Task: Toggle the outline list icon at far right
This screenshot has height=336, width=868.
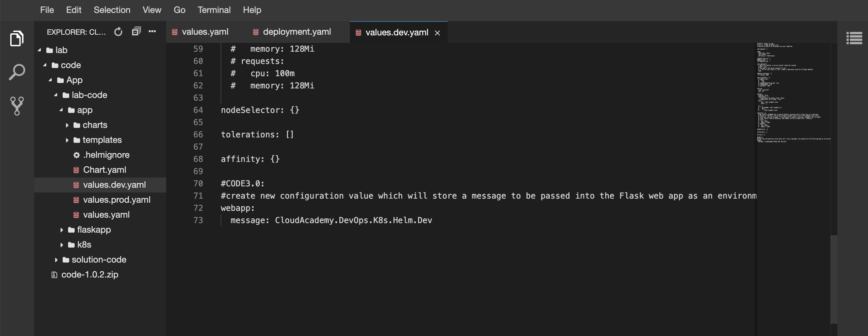Action: (x=854, y=38)
